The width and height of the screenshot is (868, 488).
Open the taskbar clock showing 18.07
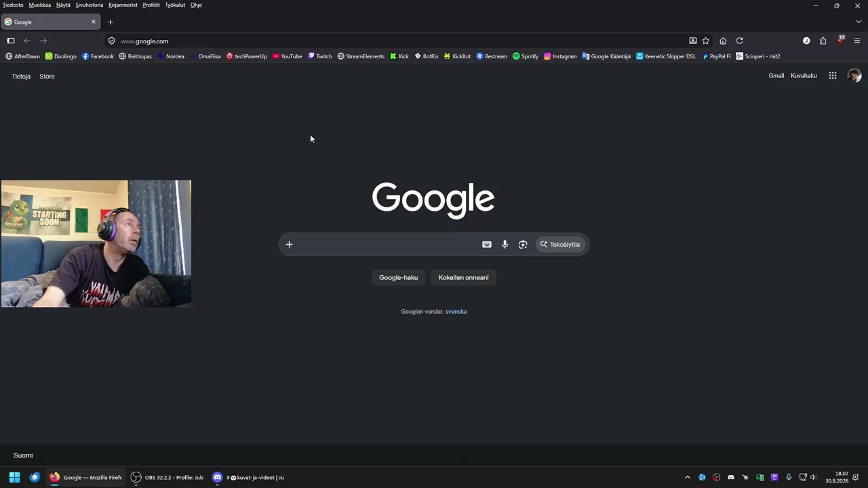coord(837,477)
